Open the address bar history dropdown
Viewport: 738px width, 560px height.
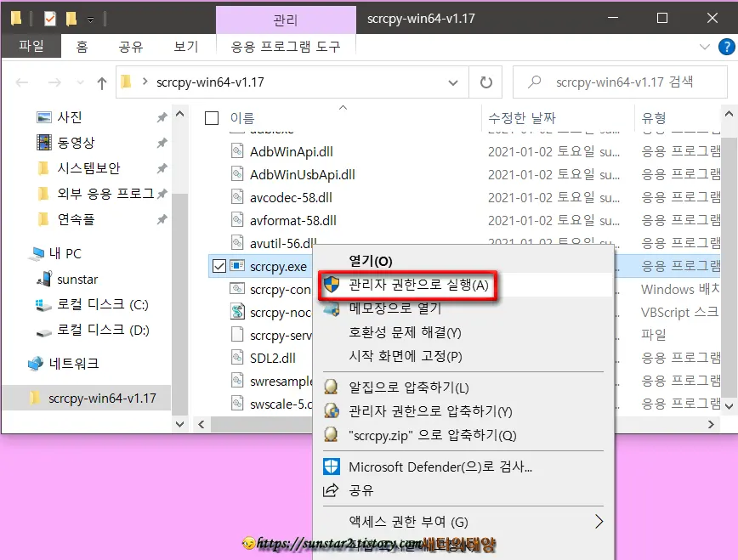(x=452, y=82)
